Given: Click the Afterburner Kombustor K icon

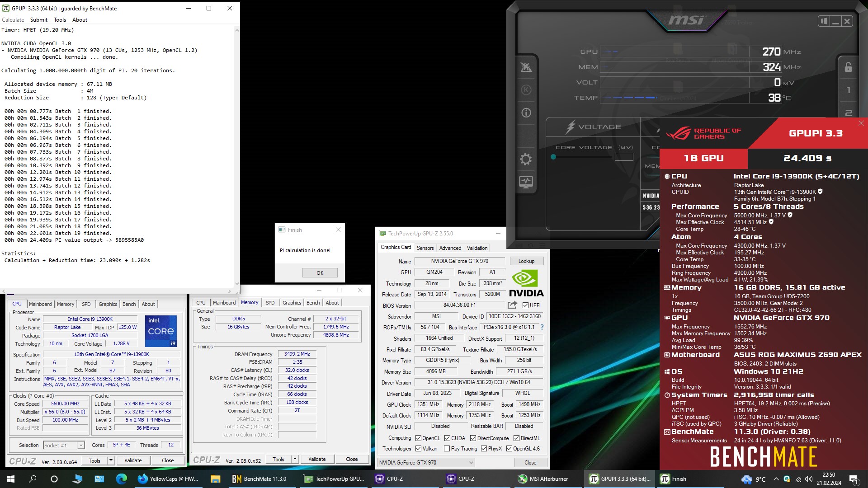Looking at the screenshot, I should (526, 89).
